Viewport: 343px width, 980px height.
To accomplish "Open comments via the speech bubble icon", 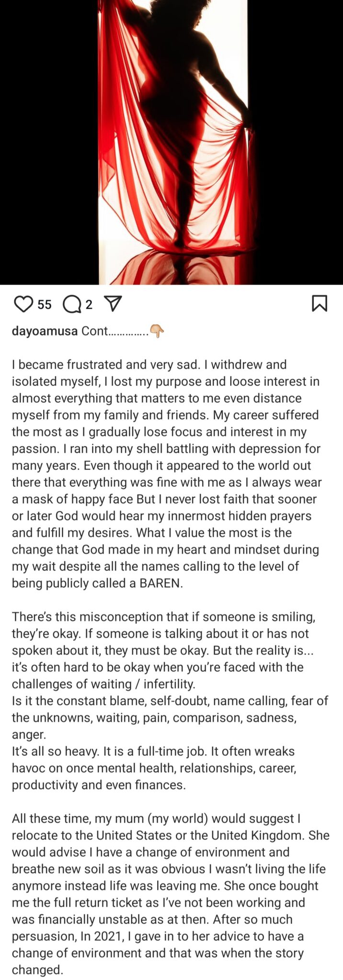I will 72,304.
